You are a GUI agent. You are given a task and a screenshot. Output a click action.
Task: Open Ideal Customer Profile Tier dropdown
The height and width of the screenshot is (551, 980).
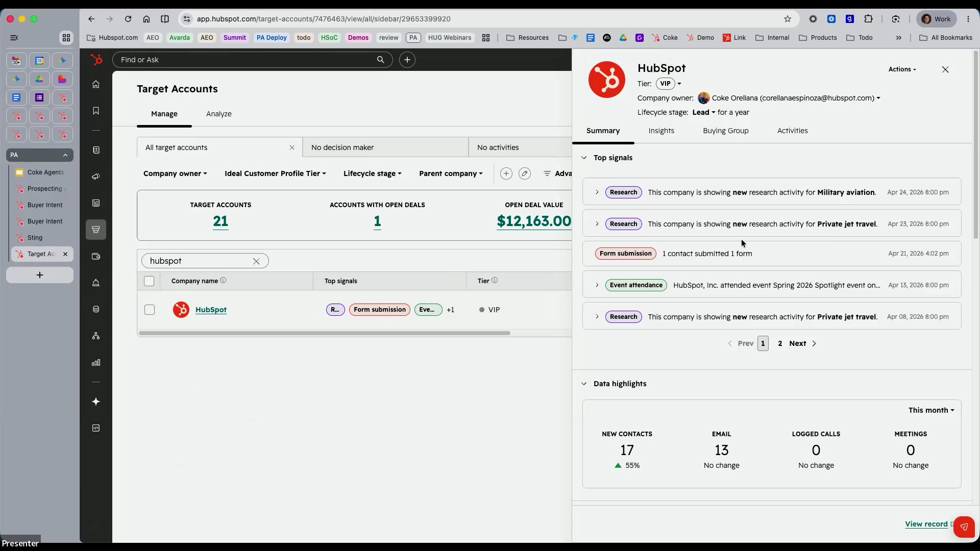tap(275, 173)
